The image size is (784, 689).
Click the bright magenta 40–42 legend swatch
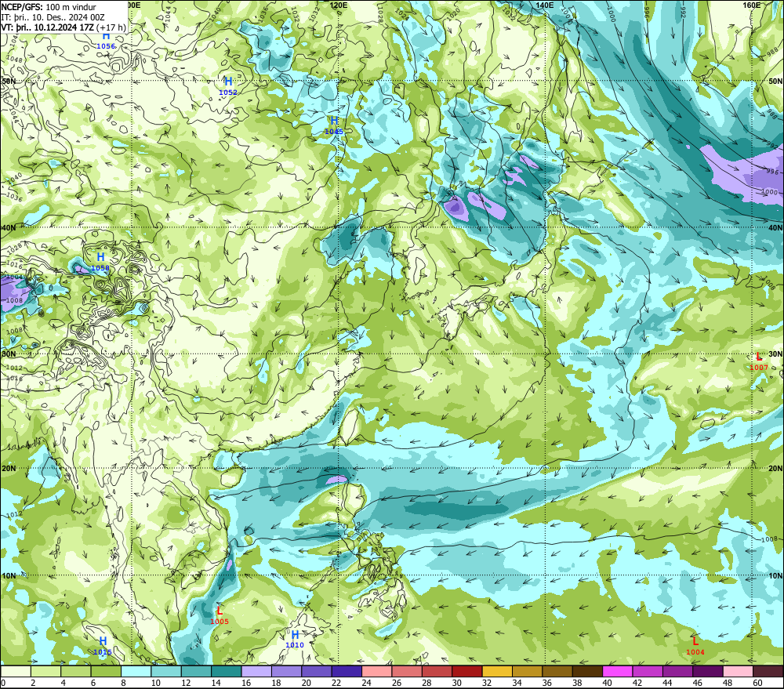618,671
